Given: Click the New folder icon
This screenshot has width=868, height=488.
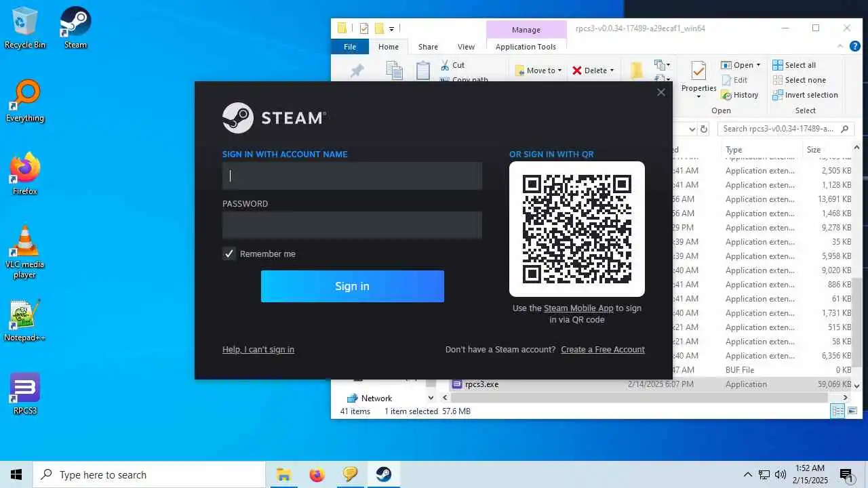Looking at the screenshot, I should [636, 70].
